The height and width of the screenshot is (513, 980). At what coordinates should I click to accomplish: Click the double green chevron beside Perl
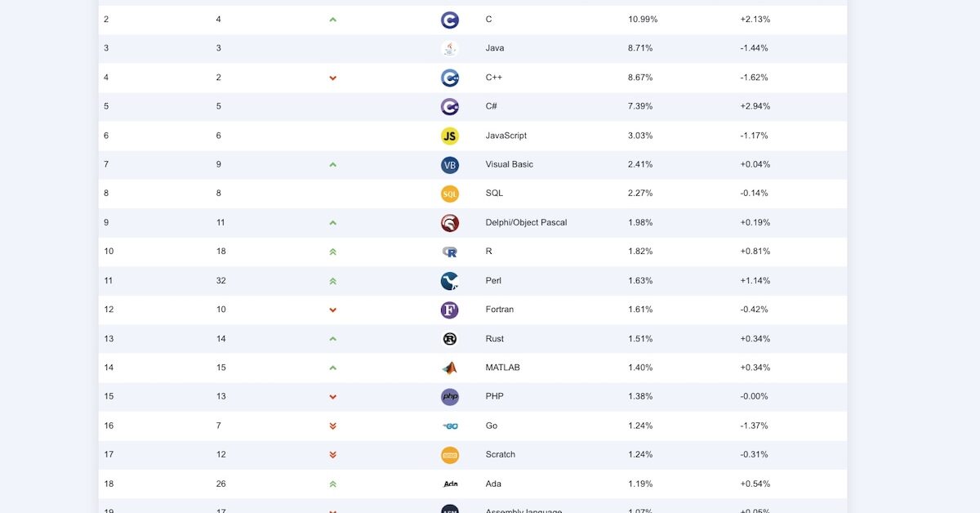click(332, 280)
